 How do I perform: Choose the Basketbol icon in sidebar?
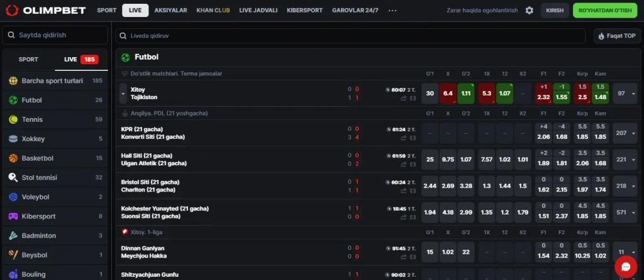tap(14, 158)
